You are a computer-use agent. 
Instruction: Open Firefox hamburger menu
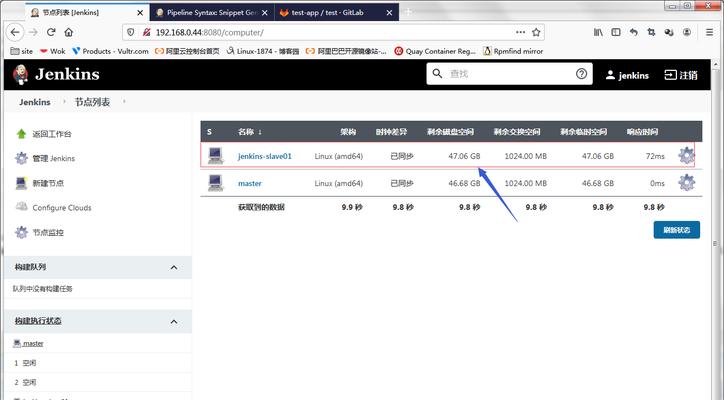(x=710, y=32)
